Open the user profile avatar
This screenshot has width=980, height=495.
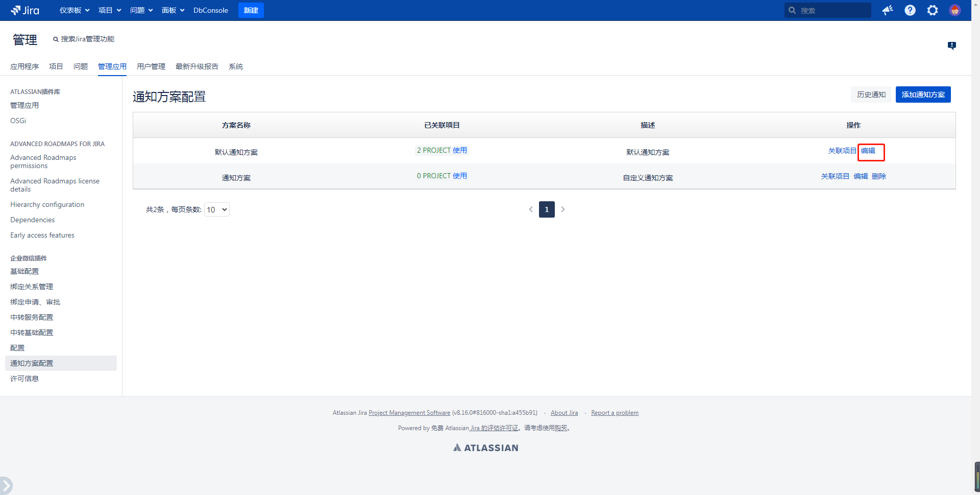[x=954, y=10]
